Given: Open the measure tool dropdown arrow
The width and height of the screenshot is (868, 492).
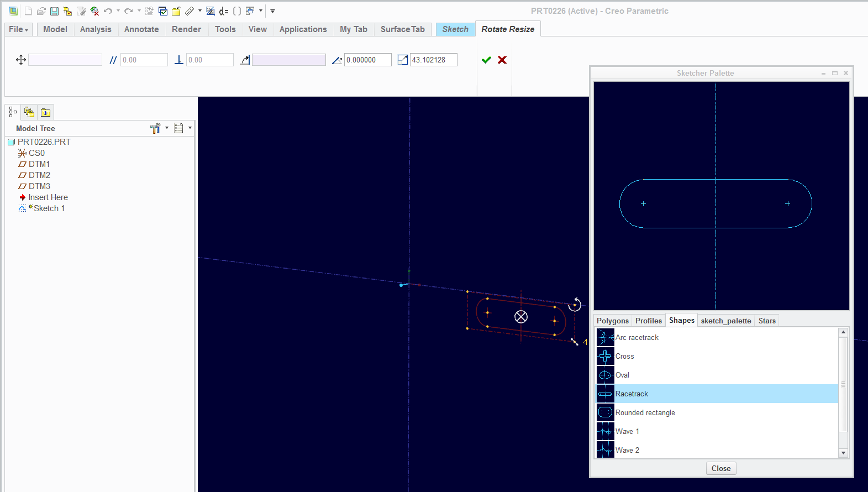Looking at the screenshot, I should 200,11.
